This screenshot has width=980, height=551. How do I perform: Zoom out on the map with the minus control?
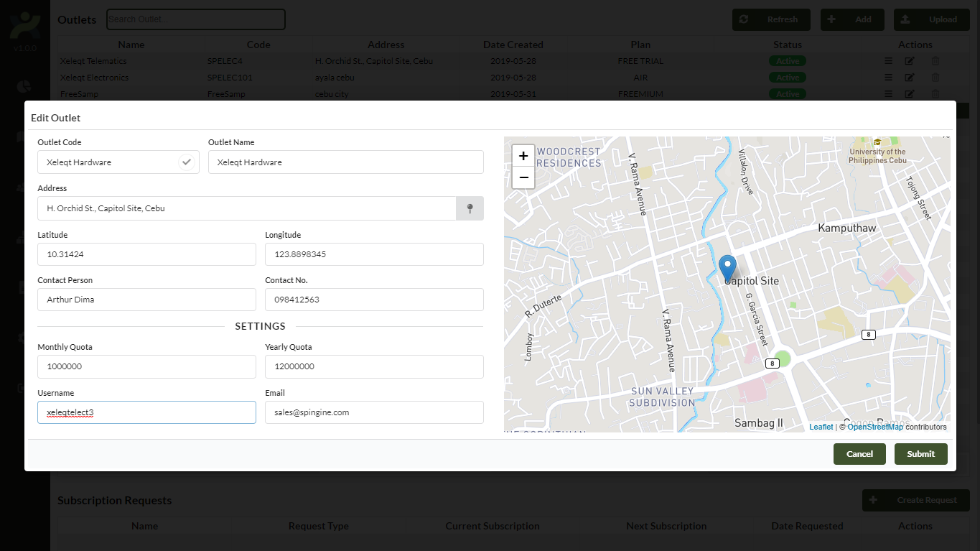[x=523, y=178]
